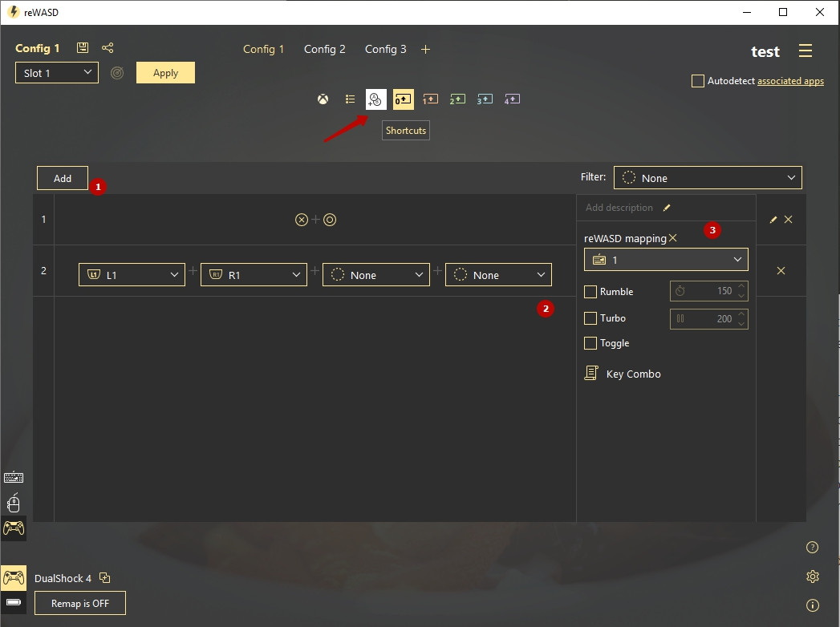The width and height of the screenshot is (840, 627).
Task: Enable Autodetect associated apps checkbox
Action: click(x=697, y=81)
